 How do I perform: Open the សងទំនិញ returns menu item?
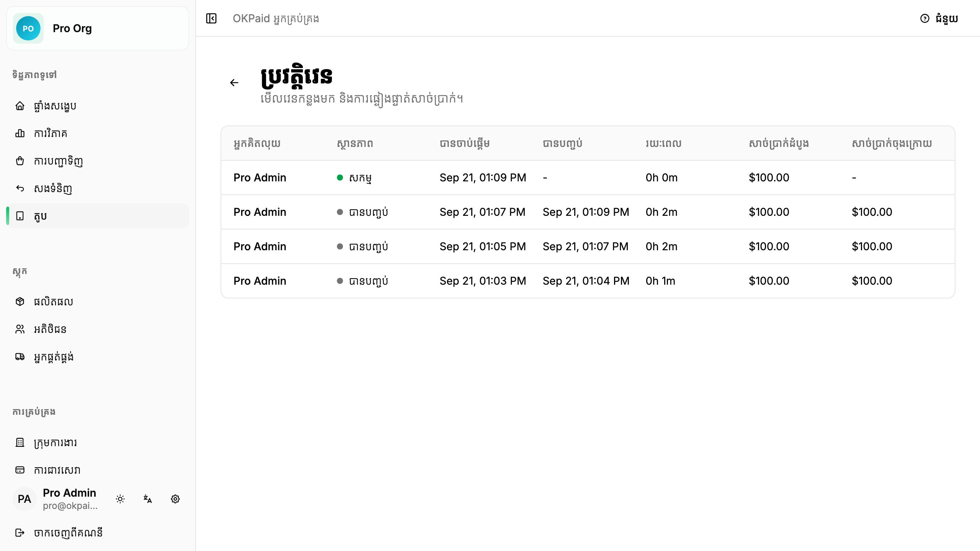98,188
